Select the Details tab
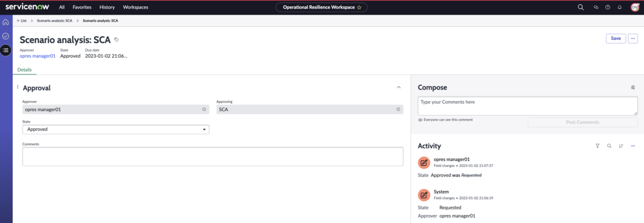Image resolution: width=644 pixels, height=223 pixels. coord(25,70)
